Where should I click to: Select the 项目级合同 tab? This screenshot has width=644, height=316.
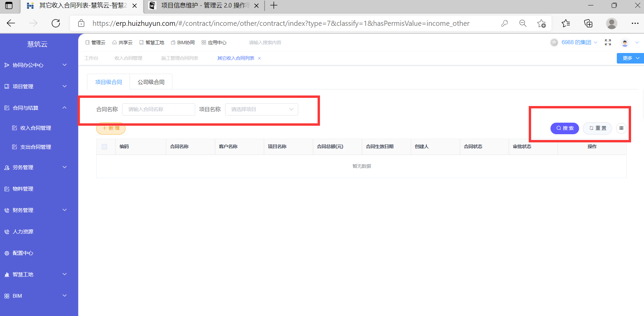point(108,82)
